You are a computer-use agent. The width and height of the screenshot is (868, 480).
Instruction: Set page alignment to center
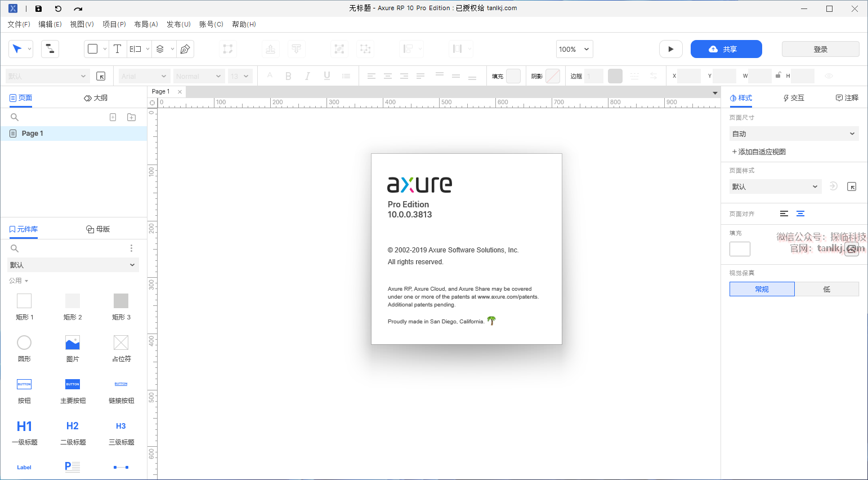(x=800, y=214)
